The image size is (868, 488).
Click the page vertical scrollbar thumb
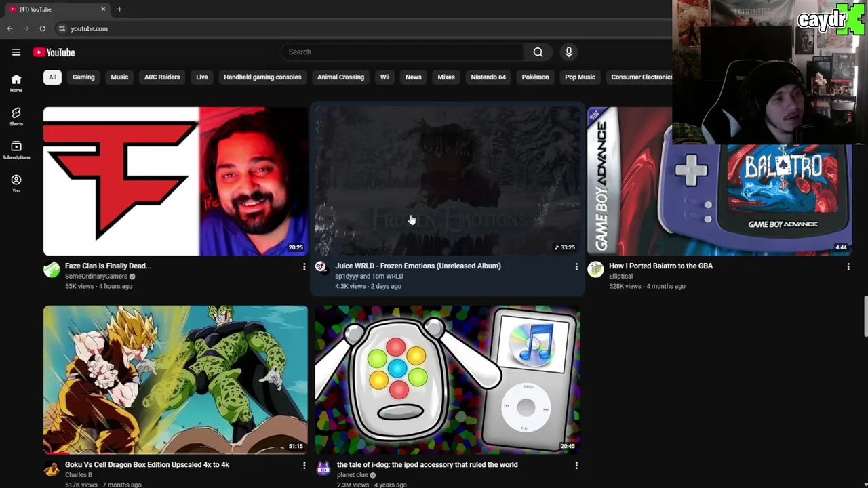point(865,316)
